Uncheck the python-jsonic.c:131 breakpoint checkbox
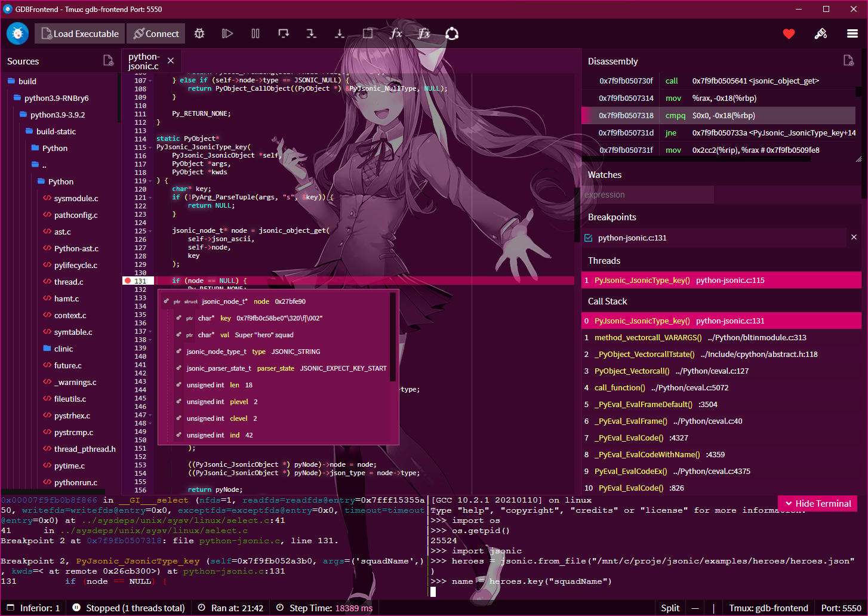 tap(589, 238)
